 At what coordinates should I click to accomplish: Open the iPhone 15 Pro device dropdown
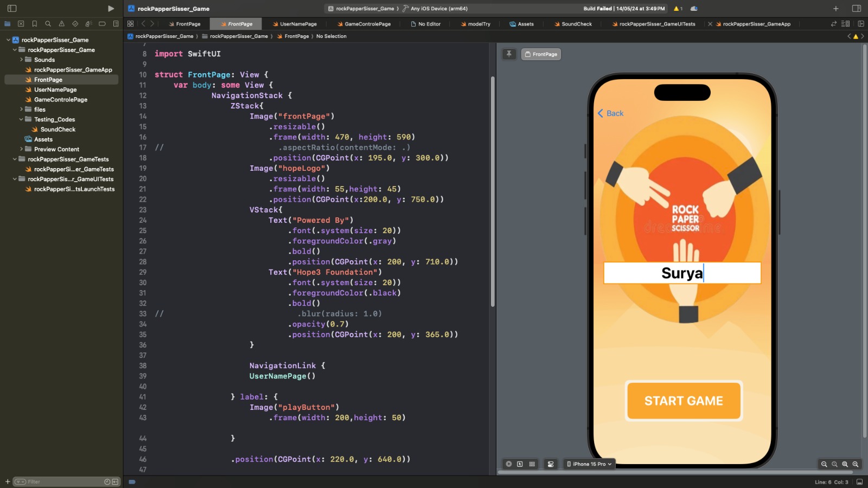[x=589, y=464]
